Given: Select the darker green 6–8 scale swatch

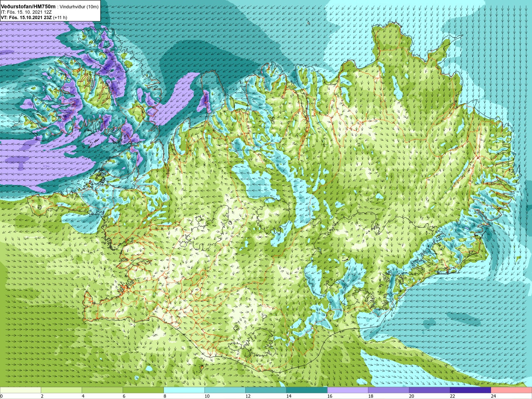Looking at the screenshot, I should (x=143, y=390).
